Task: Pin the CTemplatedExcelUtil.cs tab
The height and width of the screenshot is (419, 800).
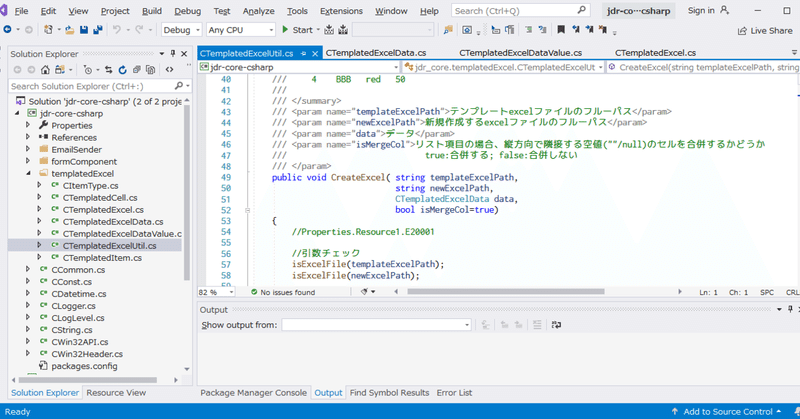Action: [304, 53]
